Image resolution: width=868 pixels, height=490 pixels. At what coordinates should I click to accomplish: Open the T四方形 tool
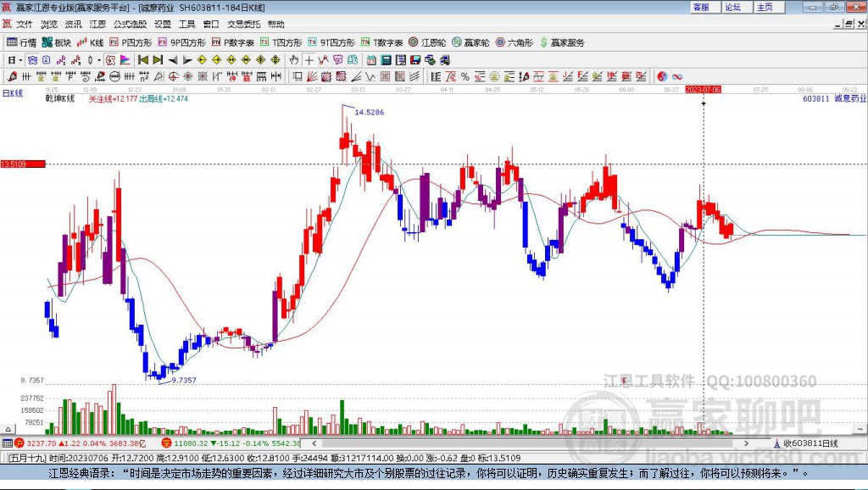pyautogui.click(x=281, y=42)
